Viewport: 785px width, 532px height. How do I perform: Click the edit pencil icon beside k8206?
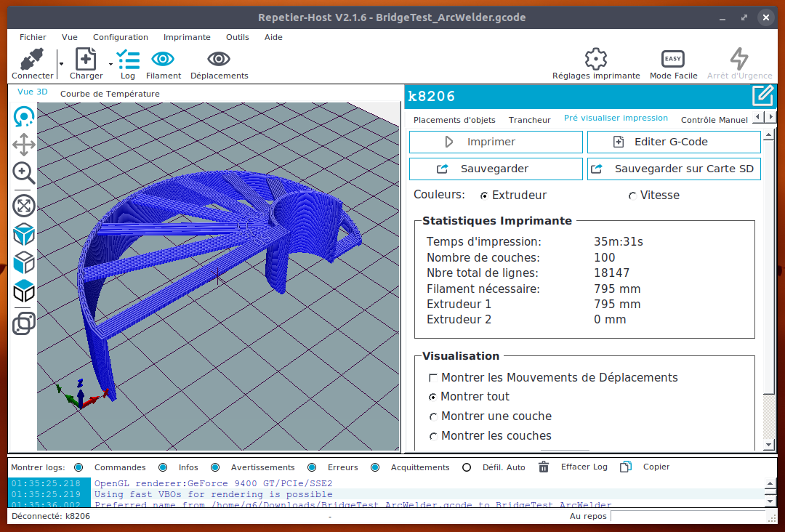pyautogui.click(x=762, y=96)
